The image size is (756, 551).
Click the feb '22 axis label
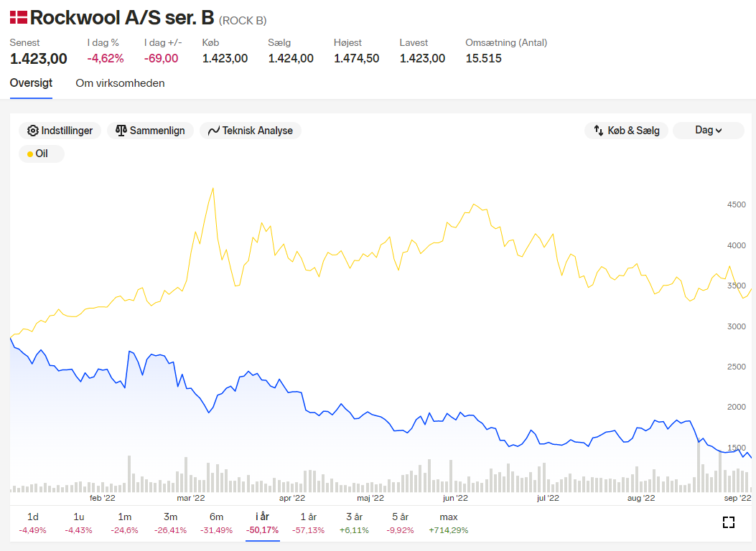(103, 498)
